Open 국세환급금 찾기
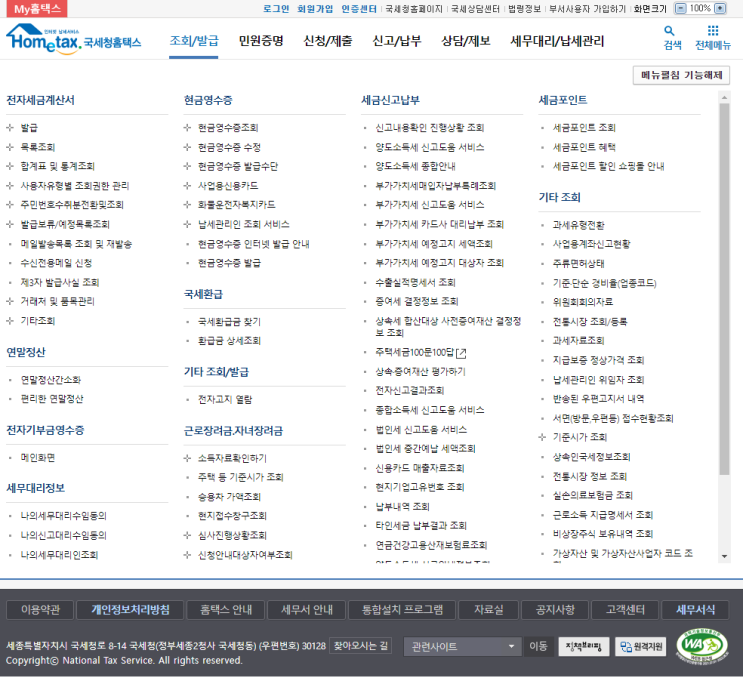This screenshot has height=678, width=743. 229,322
